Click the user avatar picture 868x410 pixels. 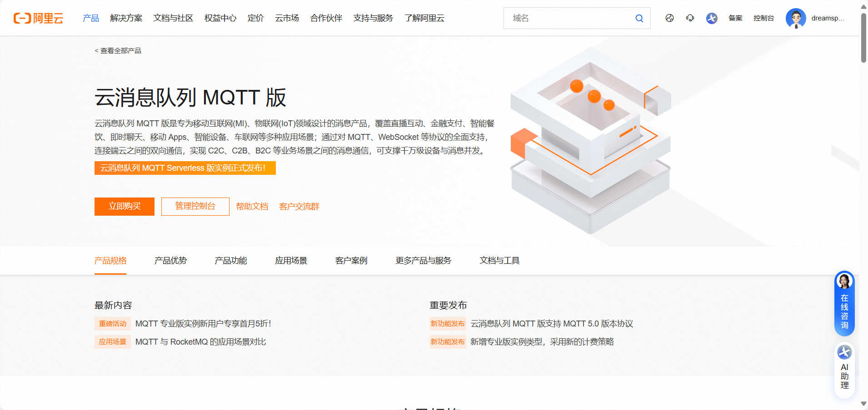(x=796, y=18)
